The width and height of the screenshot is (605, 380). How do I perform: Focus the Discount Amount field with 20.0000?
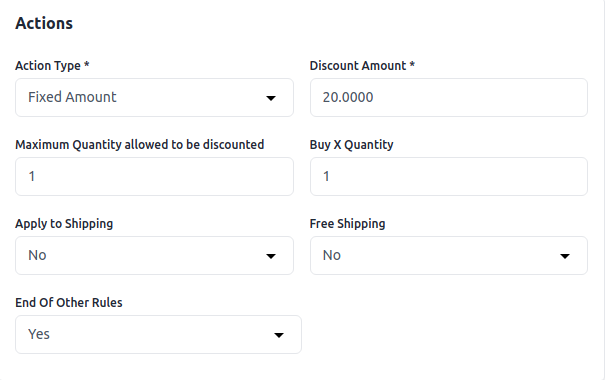point(449,98)
